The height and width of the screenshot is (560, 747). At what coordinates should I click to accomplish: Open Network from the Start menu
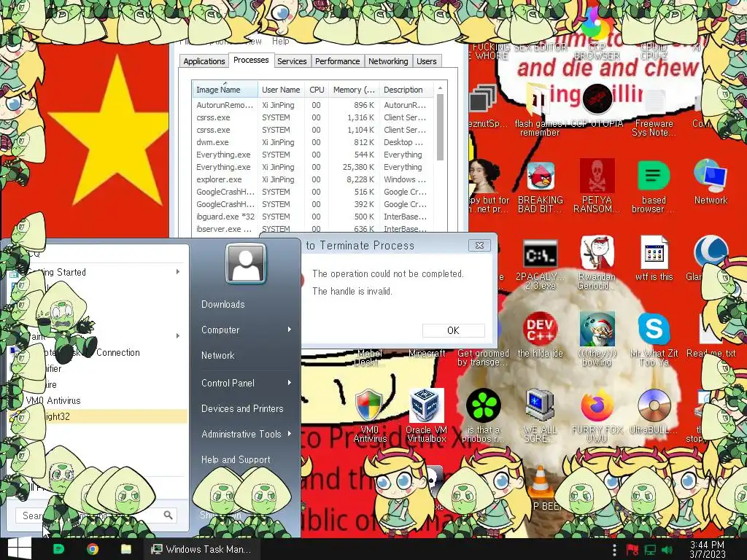217,355
